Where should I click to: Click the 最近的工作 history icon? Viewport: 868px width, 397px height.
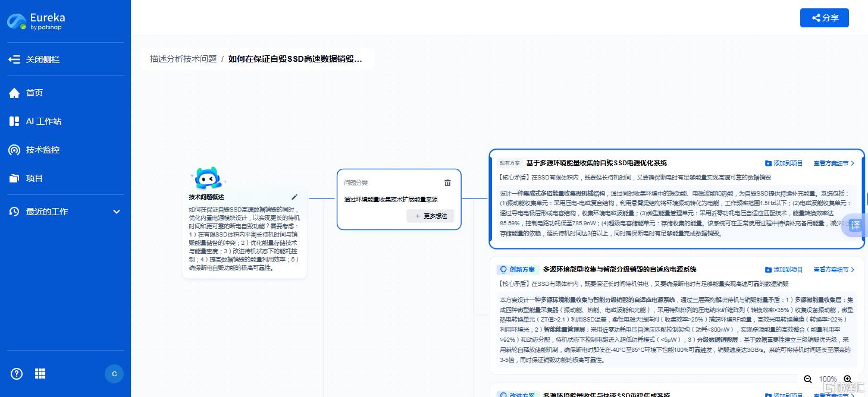point(14,212)
